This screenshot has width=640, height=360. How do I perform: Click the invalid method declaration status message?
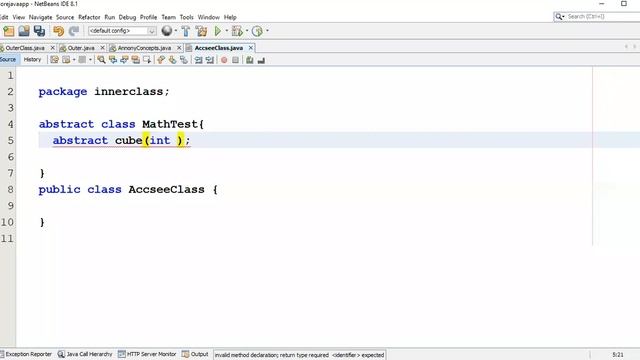[299, 355]
